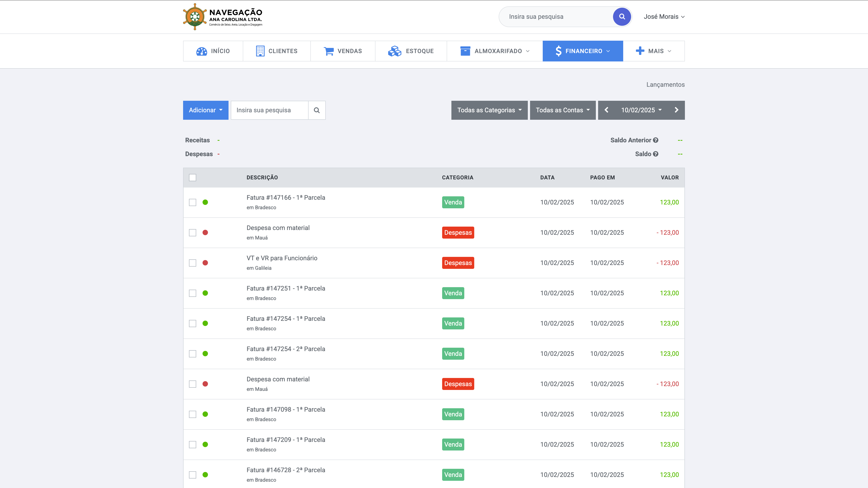
Task: Click value 123,00 on Fatura #147166 row
Action: coord(669,202)
